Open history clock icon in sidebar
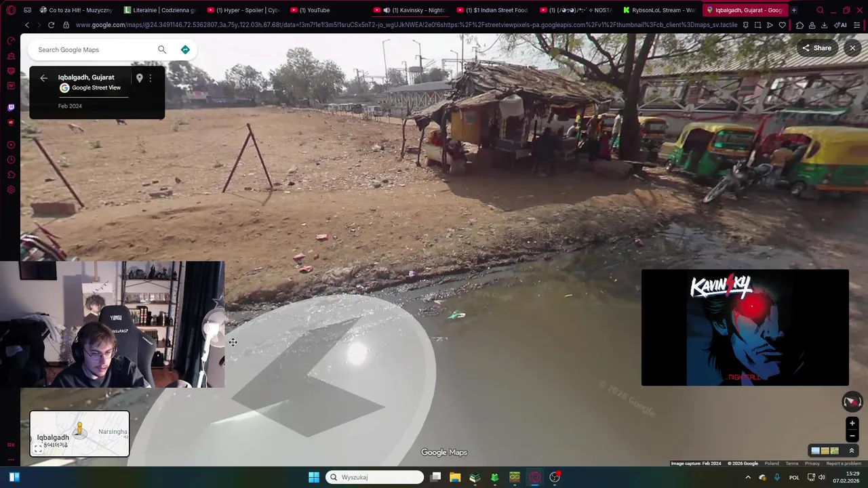This screenshot has height=488, width=868. [x=11, y=160]
